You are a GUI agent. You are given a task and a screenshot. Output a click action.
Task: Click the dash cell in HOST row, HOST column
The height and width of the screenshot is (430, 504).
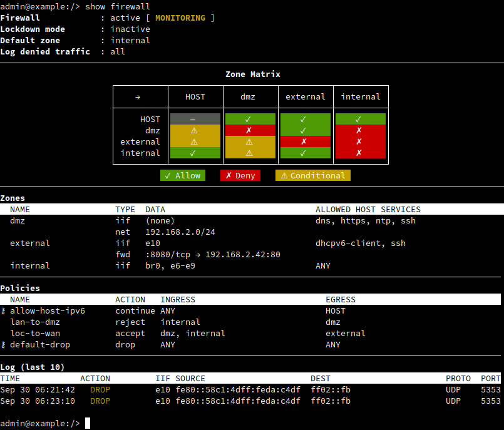pyautogui.click(x=195, y=119)
